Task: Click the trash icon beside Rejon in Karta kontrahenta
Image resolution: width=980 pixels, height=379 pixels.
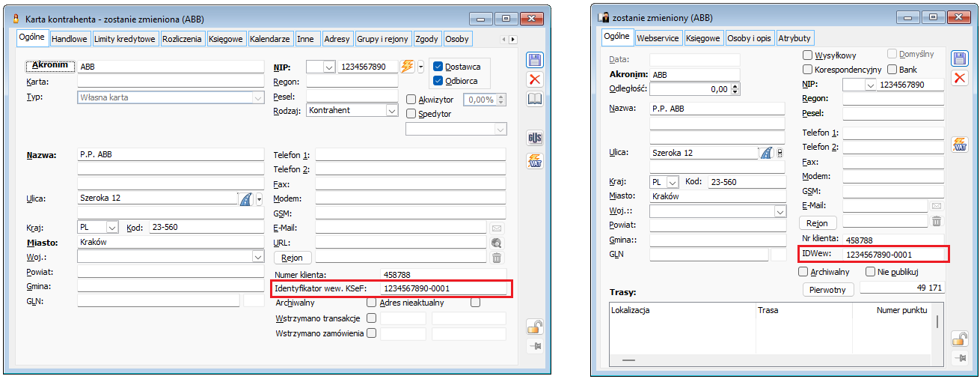Action: pyautogui.click(x=496, y=258)
